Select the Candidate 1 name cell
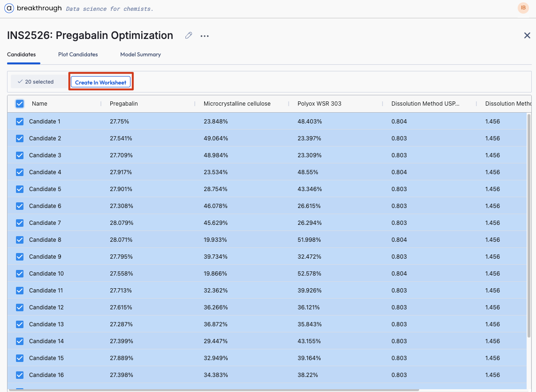 (x=45, y=122)
